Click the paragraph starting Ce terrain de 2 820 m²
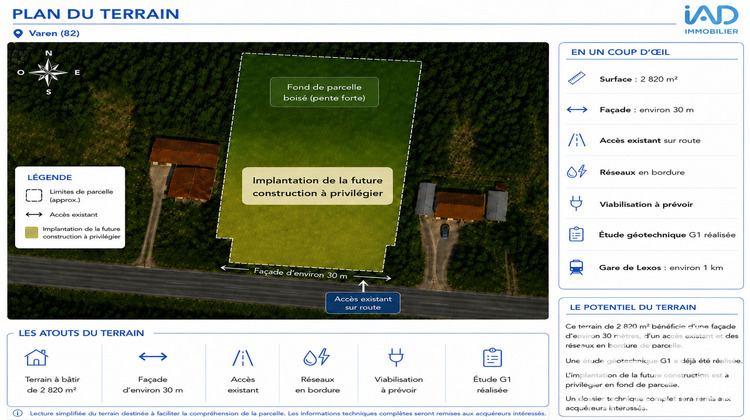Viewport: 750px width, 420px height. [x=651, y=336]
